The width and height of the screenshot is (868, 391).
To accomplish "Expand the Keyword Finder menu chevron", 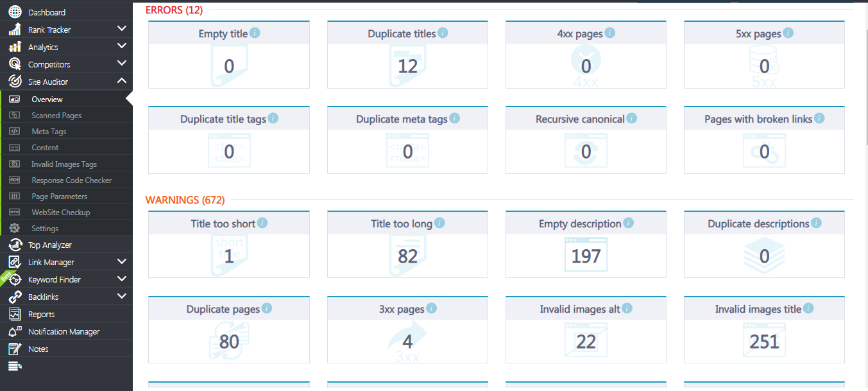I will [x=122, y=279].
